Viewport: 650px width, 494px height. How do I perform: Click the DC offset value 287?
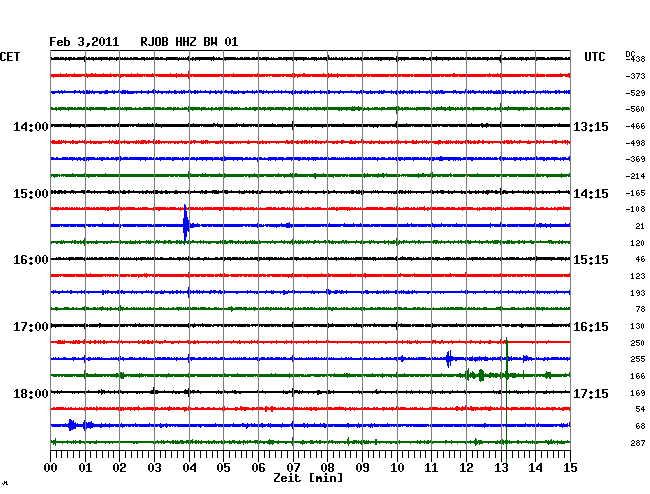(x=638, y=443)
